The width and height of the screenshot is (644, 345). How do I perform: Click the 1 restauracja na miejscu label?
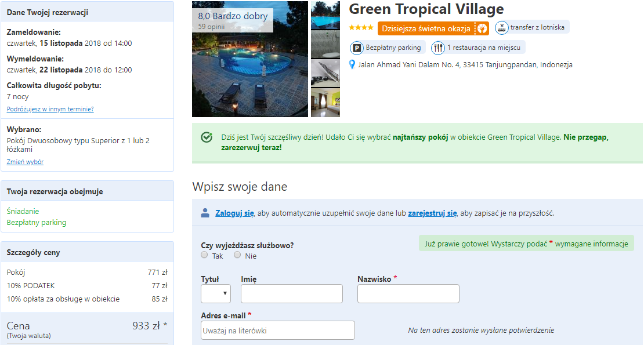[x=484, y=48]
